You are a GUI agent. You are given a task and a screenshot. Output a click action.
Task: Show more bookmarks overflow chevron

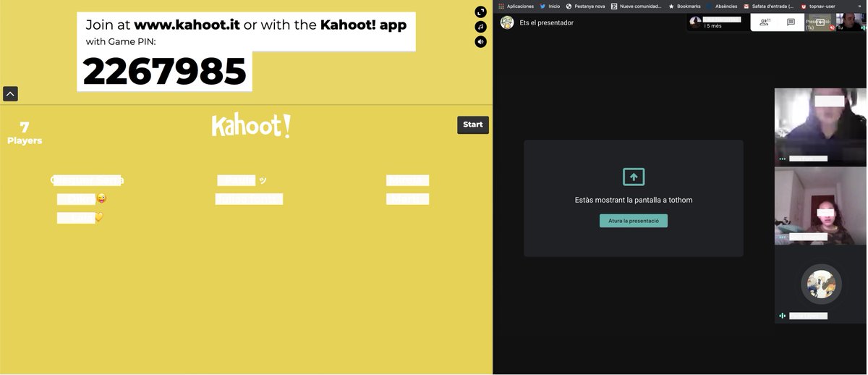pos(859,6)
